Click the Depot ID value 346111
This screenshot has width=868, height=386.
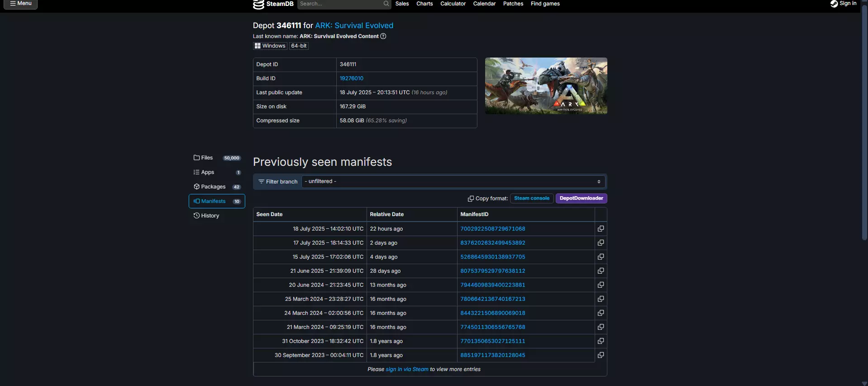point(348,64)
